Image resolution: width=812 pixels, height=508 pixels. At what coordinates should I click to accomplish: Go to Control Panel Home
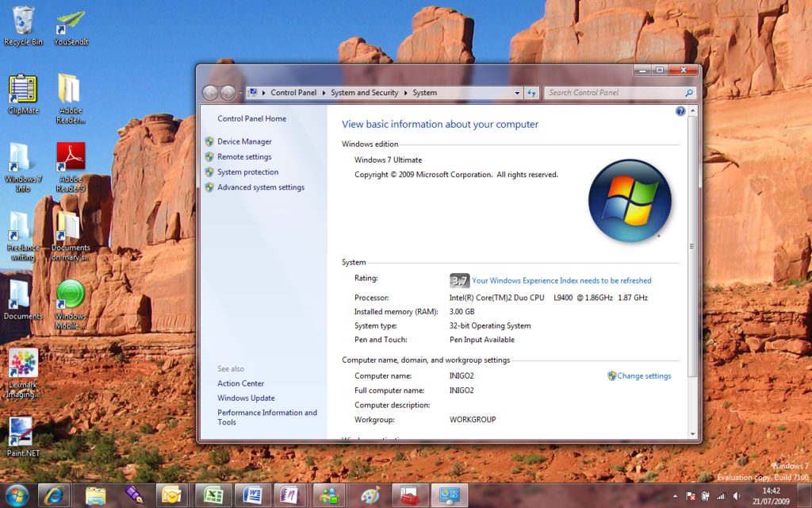[x=251, y=119]
